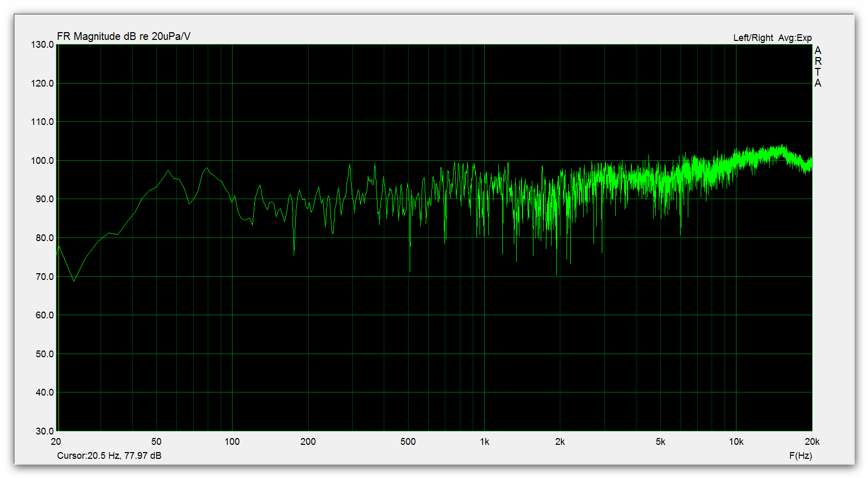The width and height of the screenshot is (868, 478).
Task: Click the 'FR Magnitude dB re 20uPa/V' title
Action: tap(123, 36)
